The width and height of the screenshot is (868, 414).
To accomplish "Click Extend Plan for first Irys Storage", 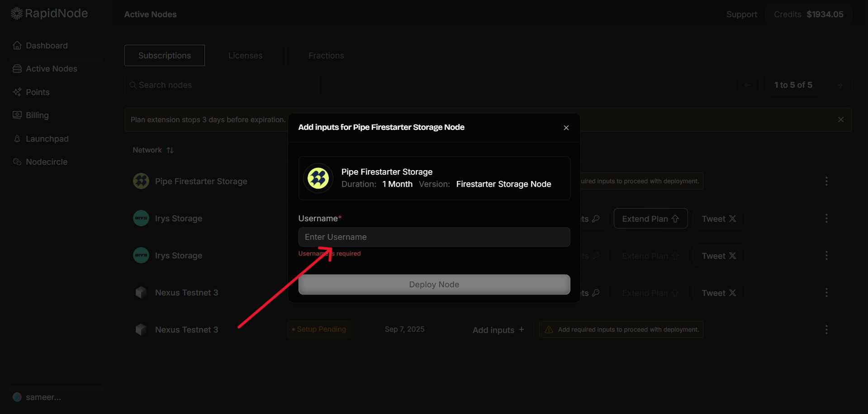I will click(x=650, y=219).
